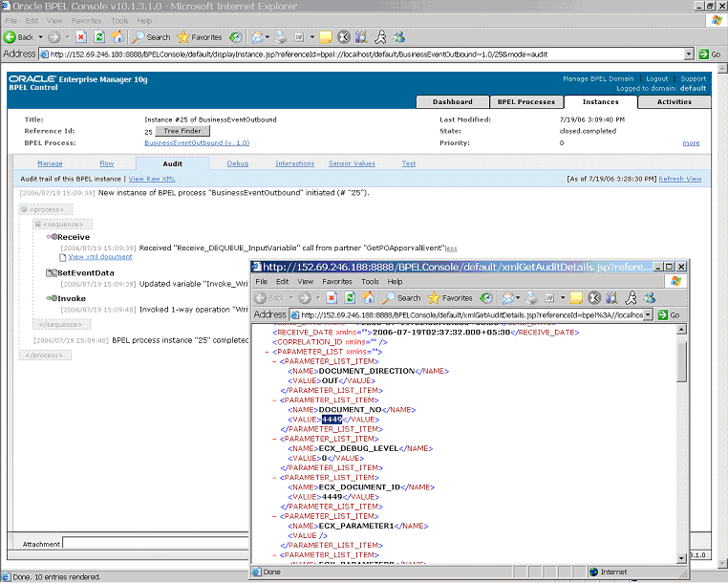
Task: Click the SetEventData activity label
Action: pyautogui.click(x=85, y=273)
